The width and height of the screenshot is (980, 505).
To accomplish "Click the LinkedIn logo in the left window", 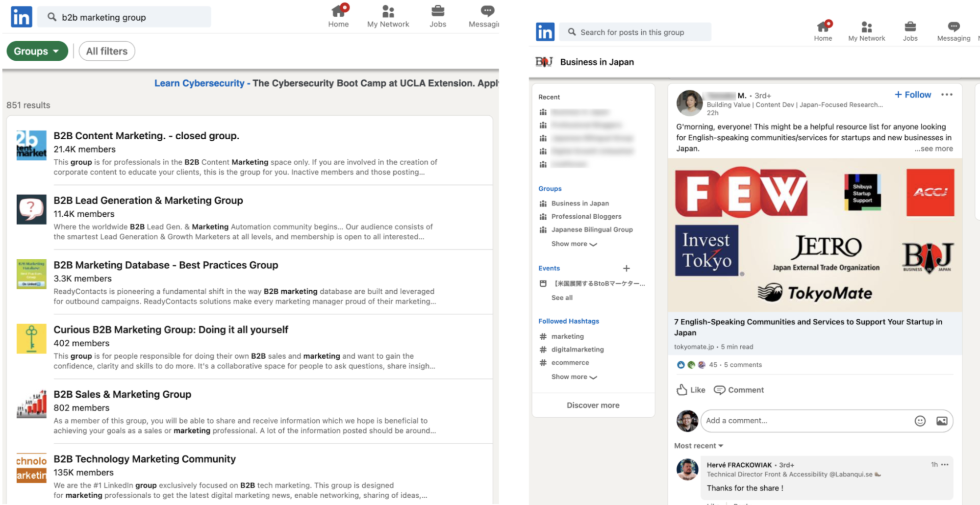I will coord(22,17).
